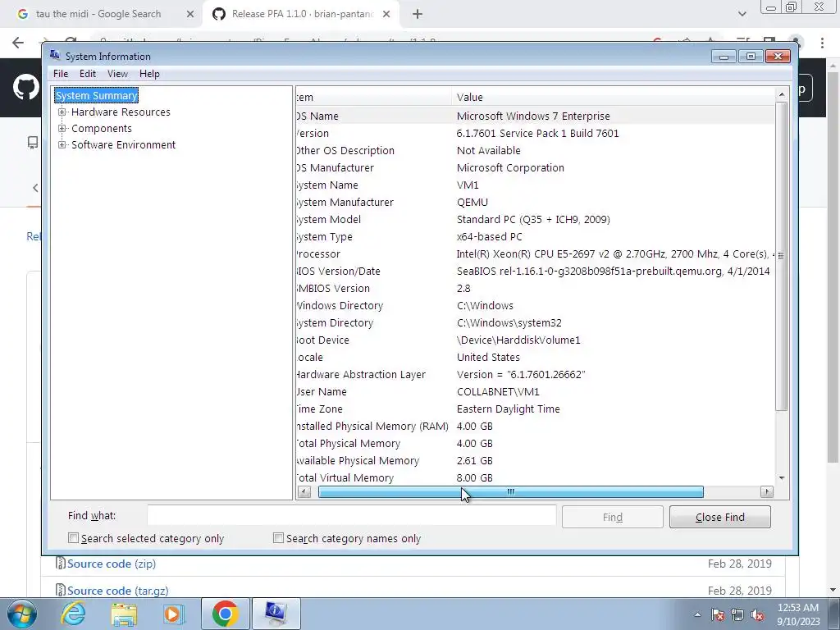Select the Hardware Resources category
840x630 pixels.
point(121,112)
